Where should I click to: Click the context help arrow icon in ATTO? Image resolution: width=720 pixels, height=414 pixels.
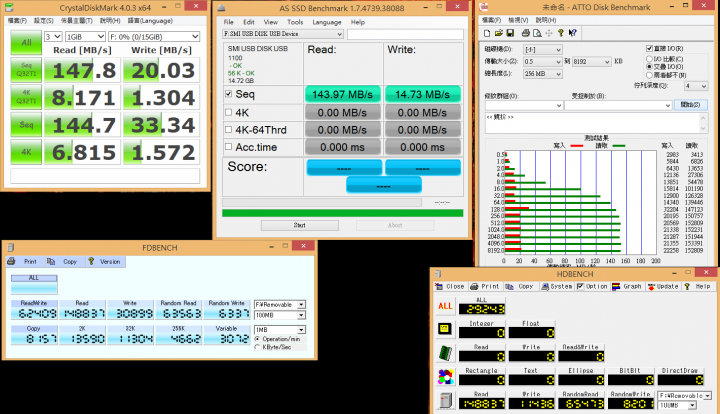click(x=572, y=33)
